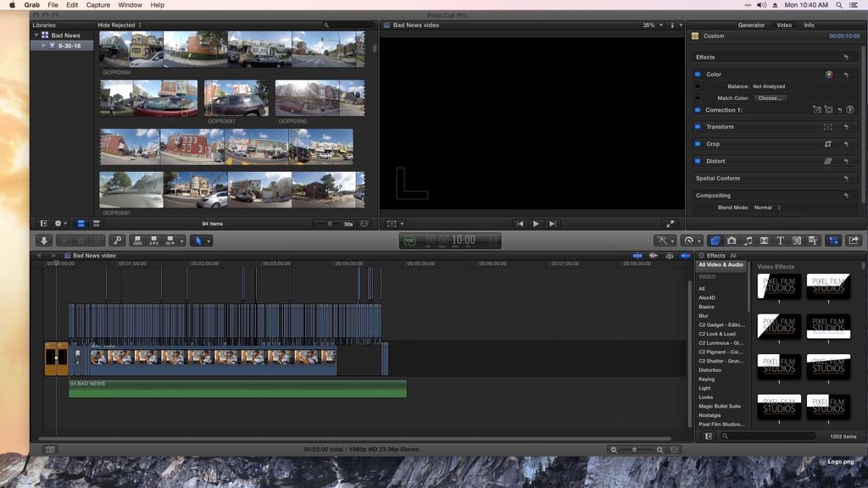Open the File menu

[53, 5]
